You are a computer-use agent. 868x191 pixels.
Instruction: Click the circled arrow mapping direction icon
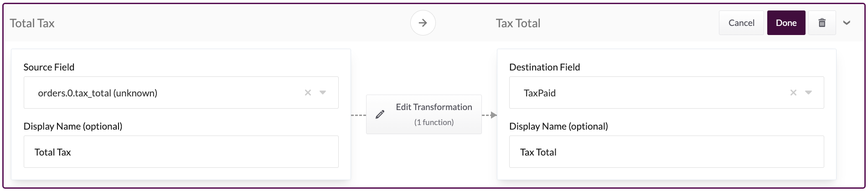point(423,23)
